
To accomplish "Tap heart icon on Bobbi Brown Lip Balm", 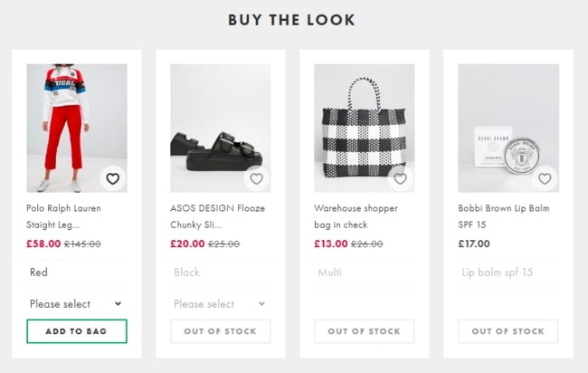I will tap(544, 179).
